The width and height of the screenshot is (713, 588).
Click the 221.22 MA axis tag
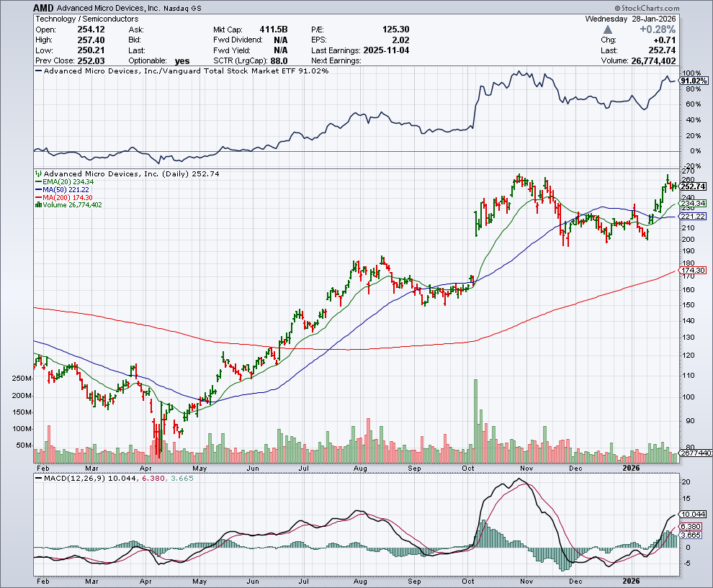tap(694, 217)
